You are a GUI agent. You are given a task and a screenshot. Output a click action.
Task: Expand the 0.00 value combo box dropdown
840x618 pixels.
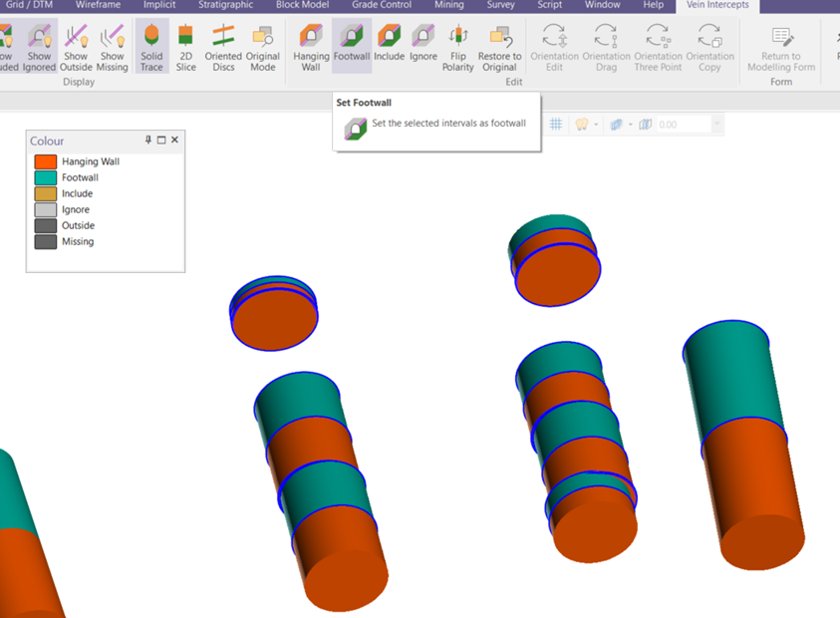(716, 125)
